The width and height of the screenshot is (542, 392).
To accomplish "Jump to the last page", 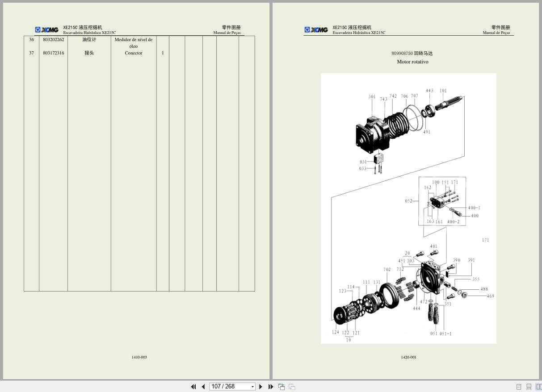I will pyautogui.click(x=271, y=387).
